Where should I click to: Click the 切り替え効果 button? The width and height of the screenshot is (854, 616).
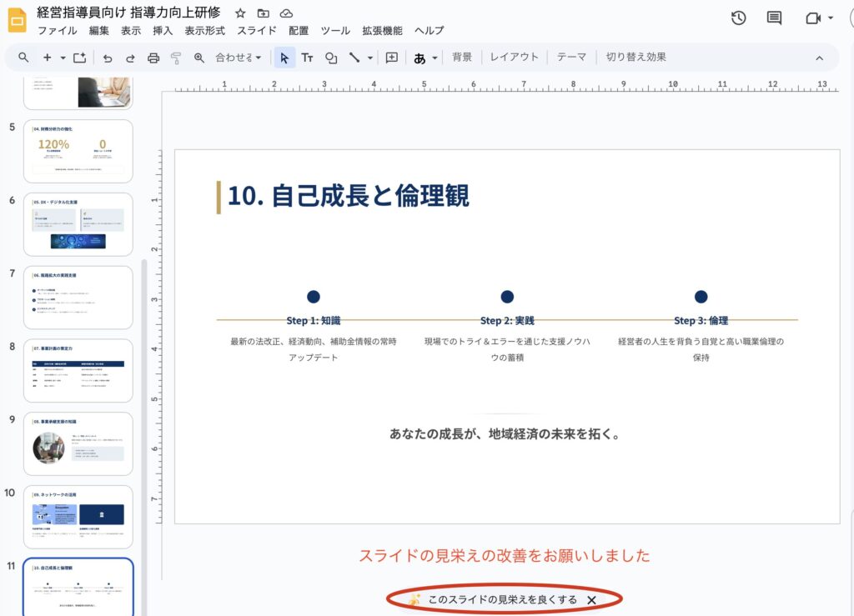click(635, 58)
